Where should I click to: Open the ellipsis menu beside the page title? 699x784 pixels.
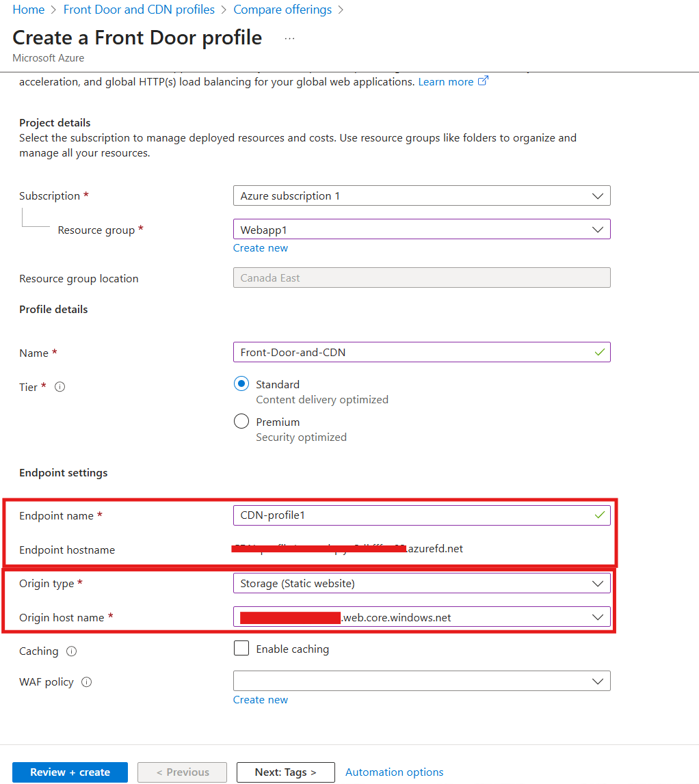click(x=289, y=38)
